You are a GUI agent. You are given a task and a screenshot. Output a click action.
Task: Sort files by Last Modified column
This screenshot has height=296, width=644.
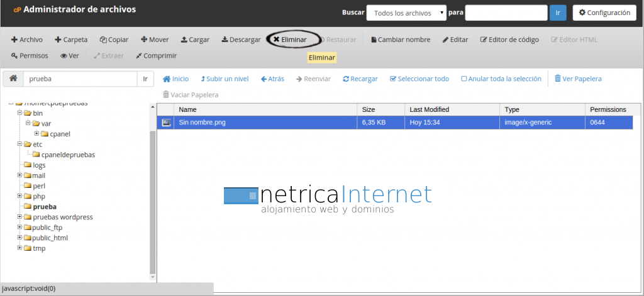click(x=429, y=109)
